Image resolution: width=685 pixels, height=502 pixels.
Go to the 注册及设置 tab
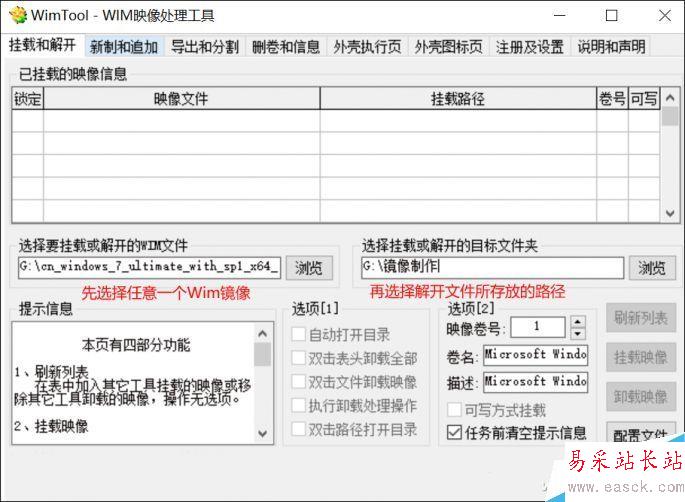530,47
